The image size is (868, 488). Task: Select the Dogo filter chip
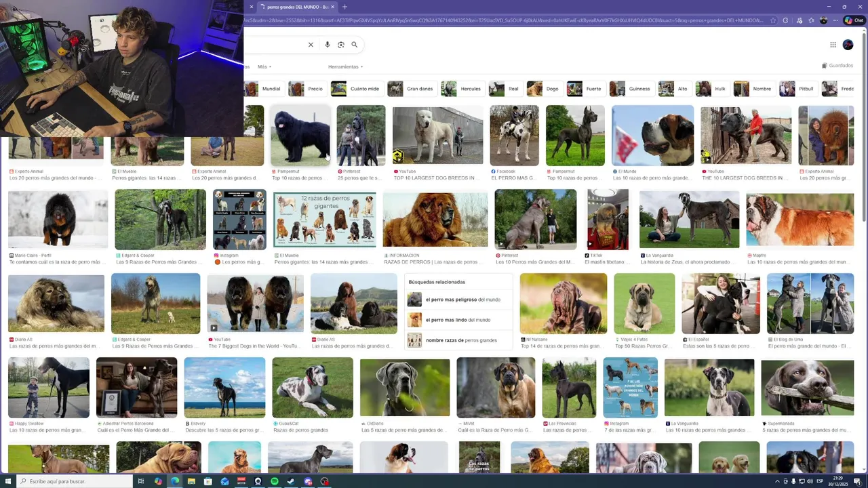tap(545, 89)
